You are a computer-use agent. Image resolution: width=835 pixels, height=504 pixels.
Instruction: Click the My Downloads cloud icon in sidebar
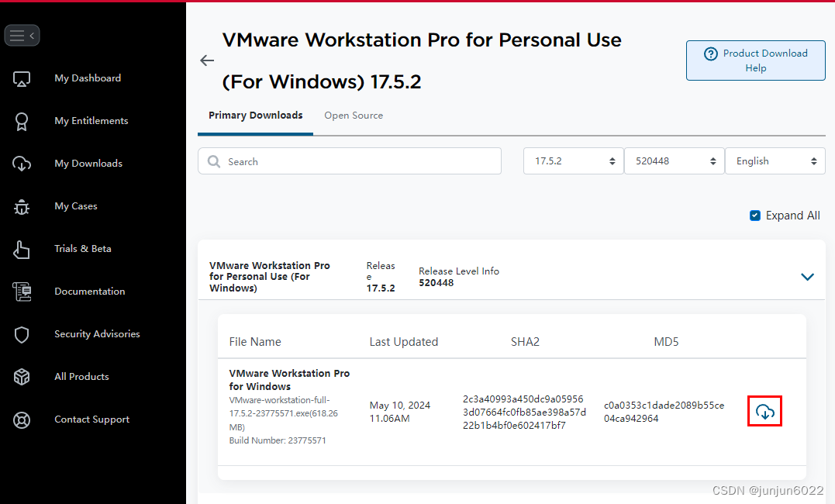point(21,164)
